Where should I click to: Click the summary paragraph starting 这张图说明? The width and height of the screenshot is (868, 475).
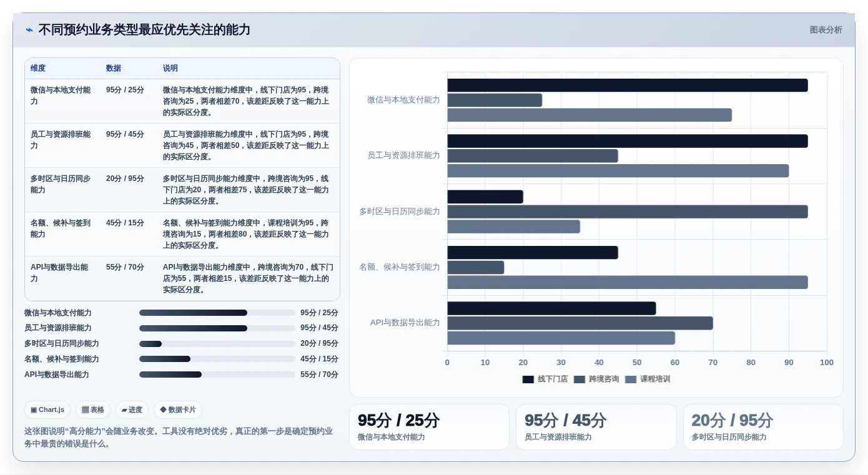179,438
